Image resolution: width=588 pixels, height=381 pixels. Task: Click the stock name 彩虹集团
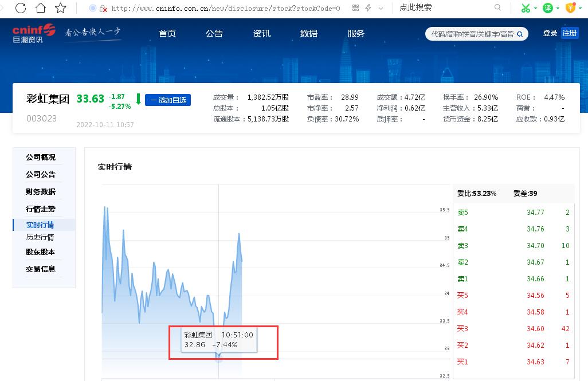click(x=48, y=99)
